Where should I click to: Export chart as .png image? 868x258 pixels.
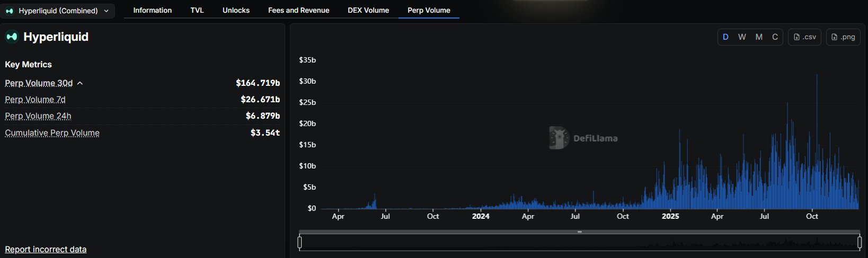[843, 37]
